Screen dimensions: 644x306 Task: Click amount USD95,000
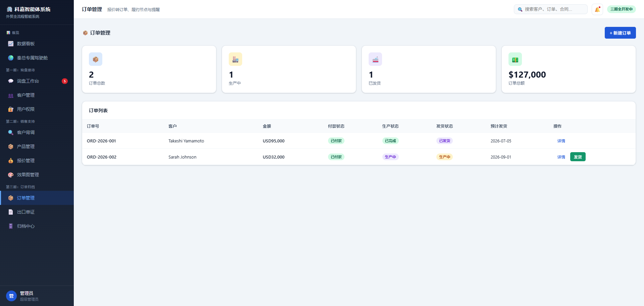(x=274, y=141)
